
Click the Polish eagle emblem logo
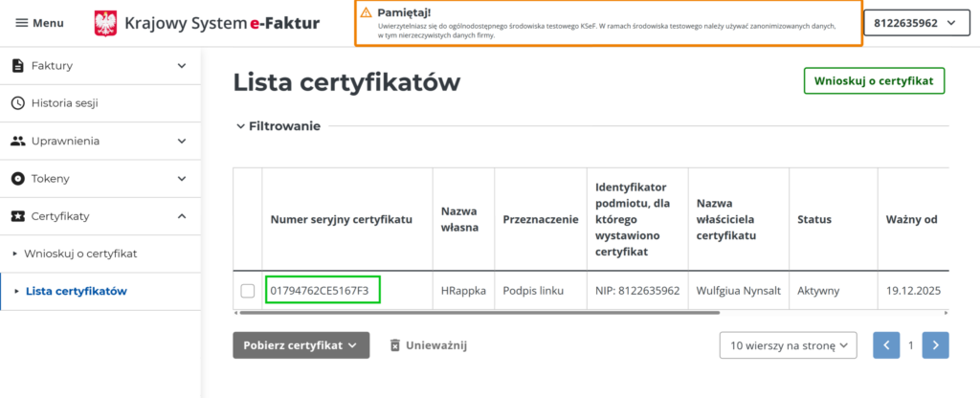click(x=105, y=23)
